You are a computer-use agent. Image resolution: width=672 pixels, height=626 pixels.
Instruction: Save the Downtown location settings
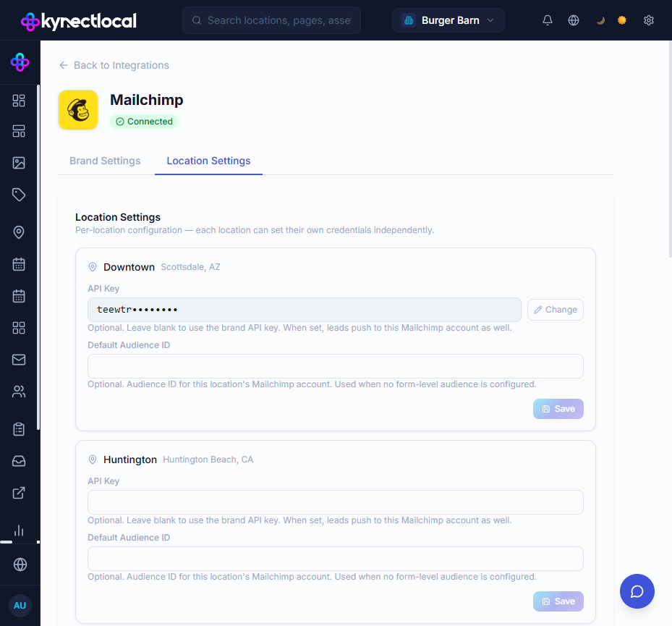tap(558, 409)
